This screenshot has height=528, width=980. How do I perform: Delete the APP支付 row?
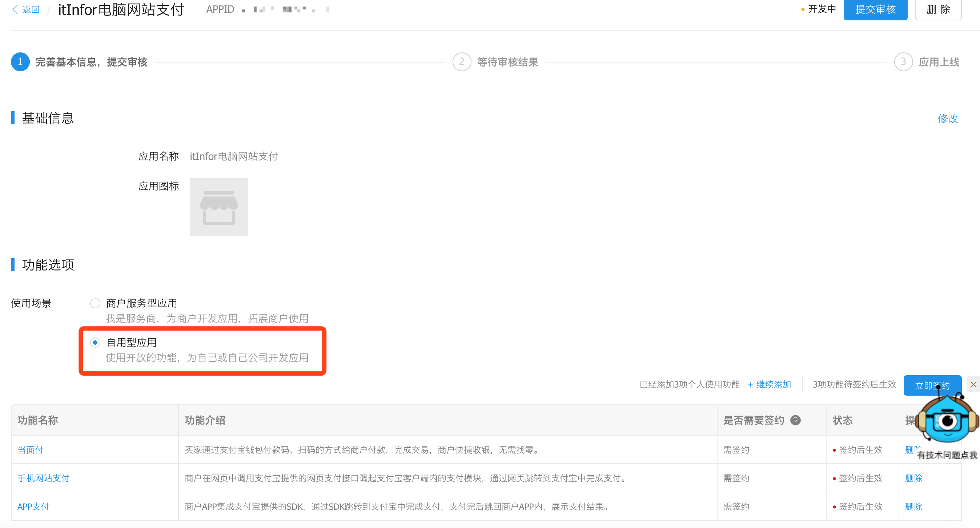(913, 507)
